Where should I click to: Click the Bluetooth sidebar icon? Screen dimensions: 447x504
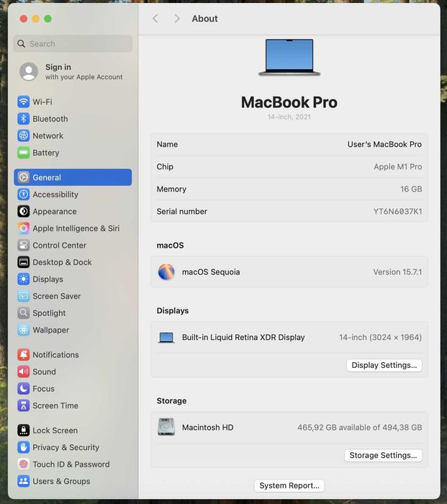click(24, 119)
